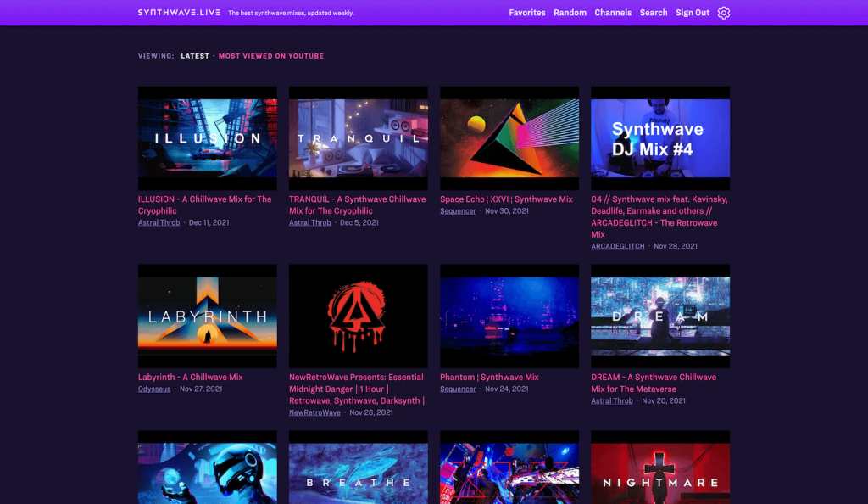Visit the NewRetroWave channel link
This screenshot has height=504, width=868.
click(x=315, y=412)
